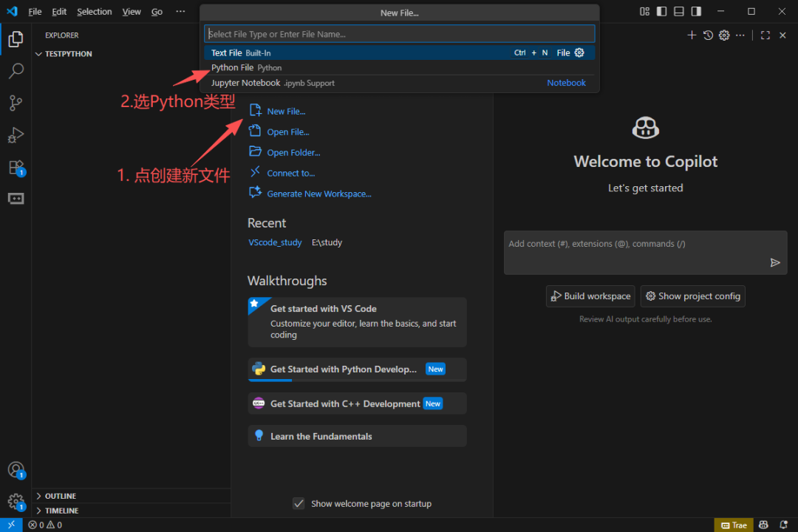Click the Copilot chat input field
This screenshot has height=532, width=798.
(645, 253)
